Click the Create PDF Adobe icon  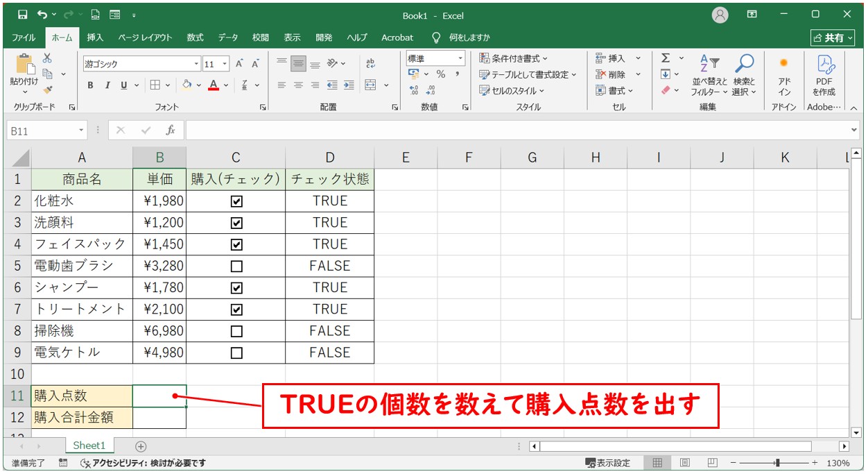click(x=824, y=76)
